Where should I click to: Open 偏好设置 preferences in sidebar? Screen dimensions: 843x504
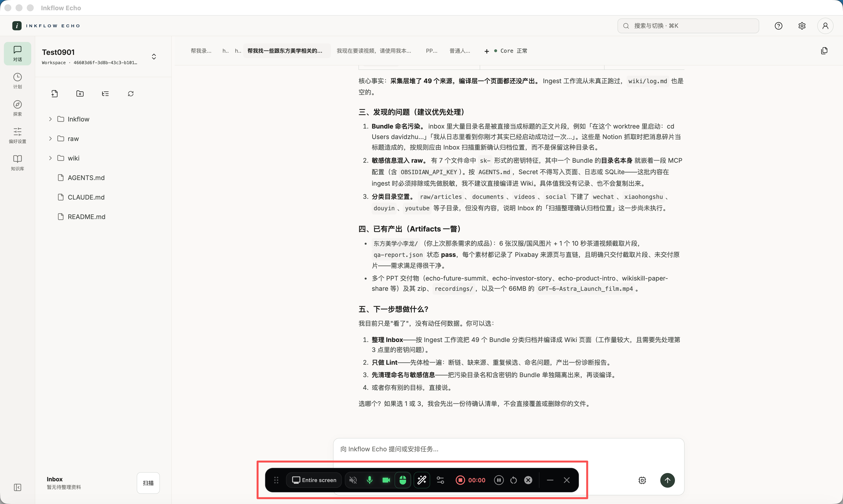point(18,135)
